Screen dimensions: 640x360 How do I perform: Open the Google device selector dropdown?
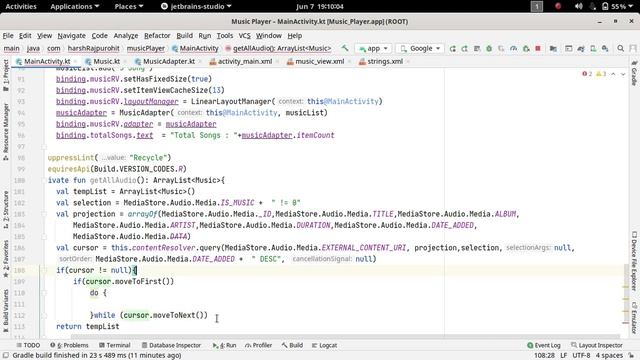[420, 49]
